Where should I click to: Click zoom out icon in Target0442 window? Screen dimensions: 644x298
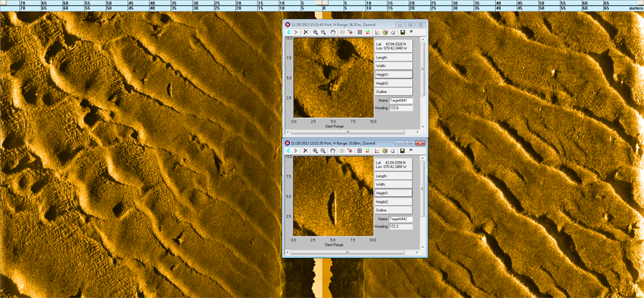point(323,152)
